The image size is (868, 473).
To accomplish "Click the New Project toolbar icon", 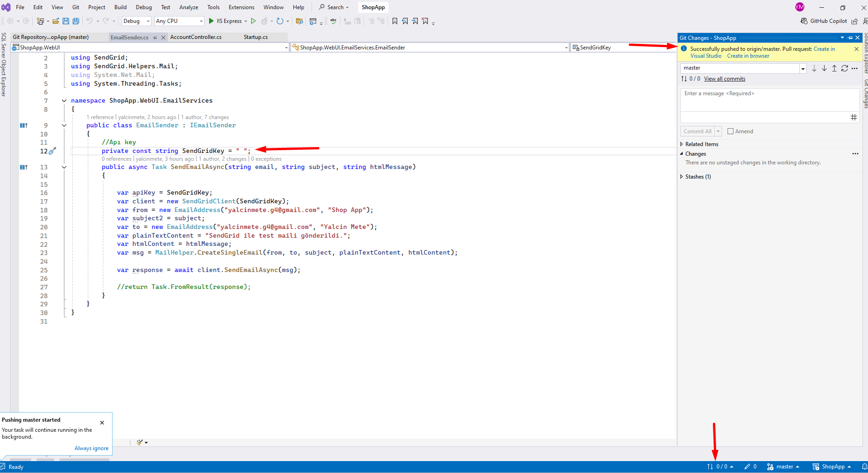I will pos(40,21).
